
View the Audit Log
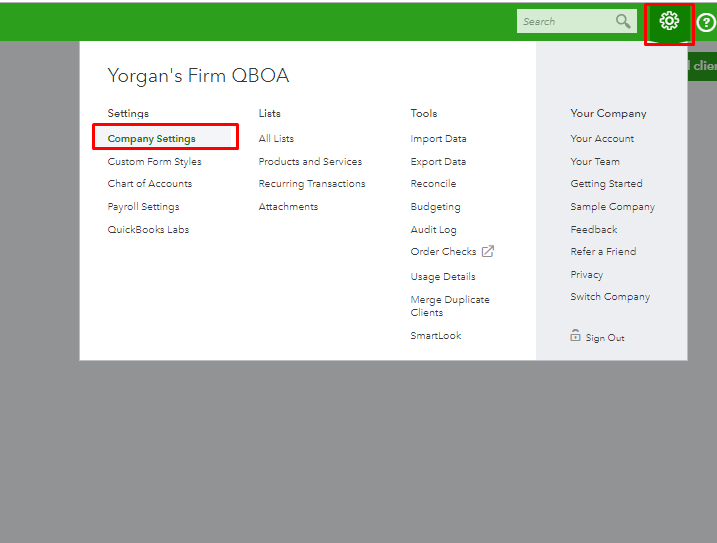pyautogui.click(x=433, y=230)
